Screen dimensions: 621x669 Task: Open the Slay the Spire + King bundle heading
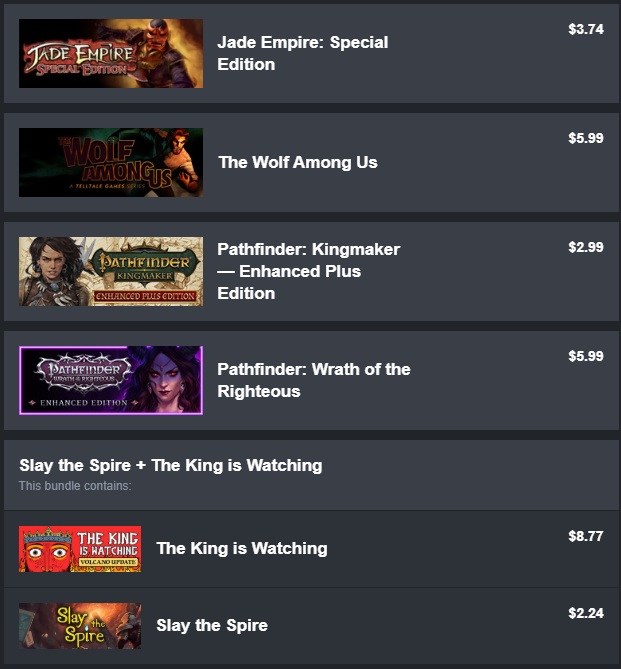coord(171,465)
